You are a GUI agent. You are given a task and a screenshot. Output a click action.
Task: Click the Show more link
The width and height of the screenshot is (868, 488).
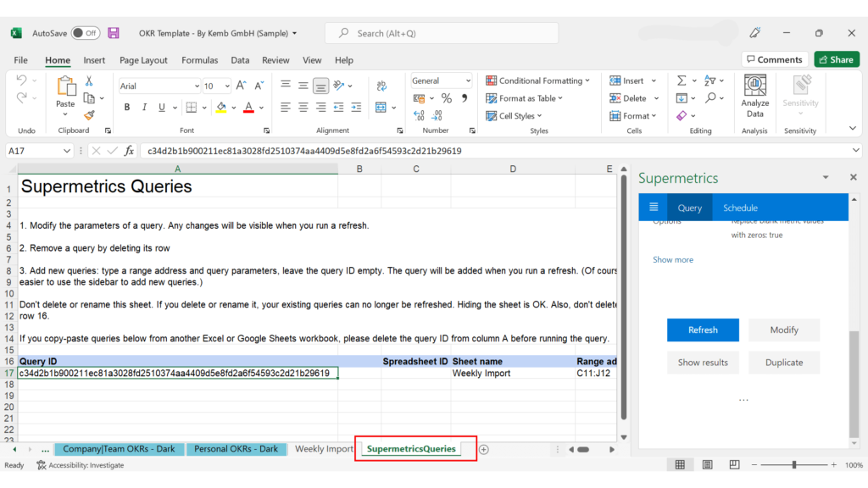[672, 259]
